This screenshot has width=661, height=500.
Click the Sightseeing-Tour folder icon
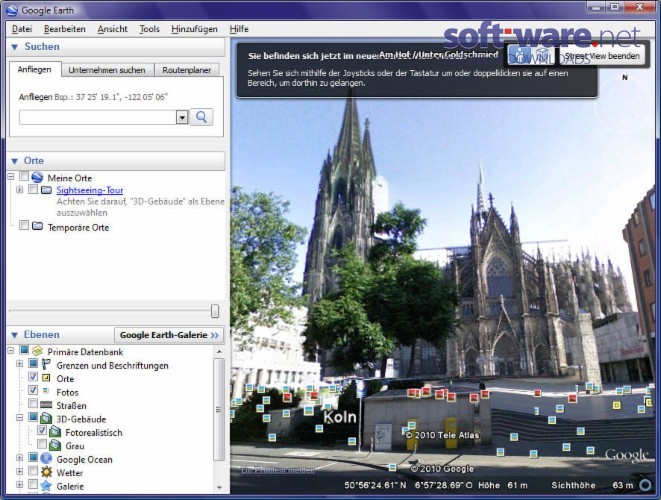click(x=46, y=190)
